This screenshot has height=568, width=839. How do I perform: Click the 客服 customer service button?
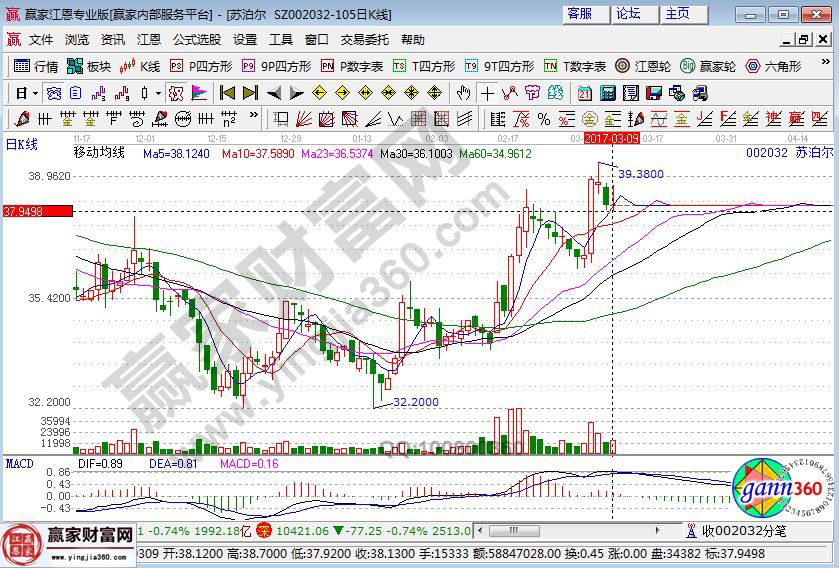579,13
